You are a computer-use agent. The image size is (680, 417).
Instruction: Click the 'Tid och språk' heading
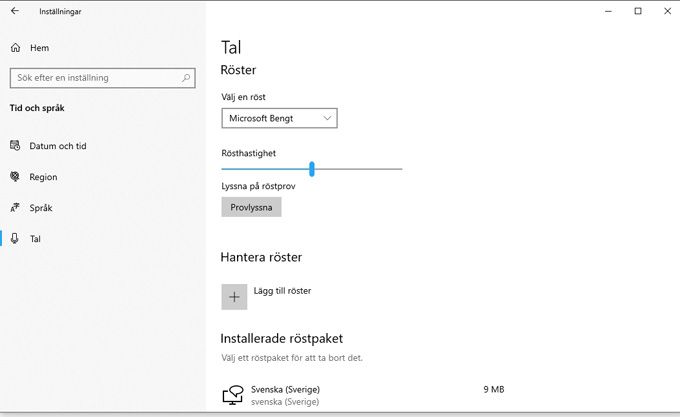37,108
